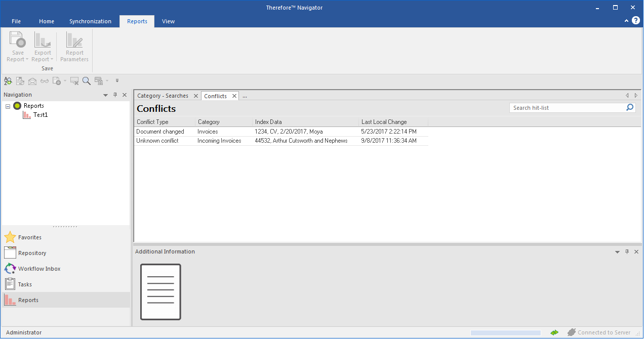This screenshot has height=339, width=644.
Task: Click the Search hit-list input field
Action: 567,108
